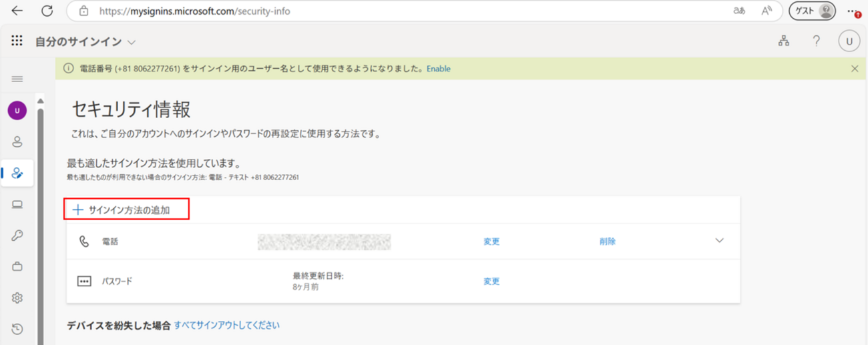
Task: Open the organization chart icon
Action: 784,41
